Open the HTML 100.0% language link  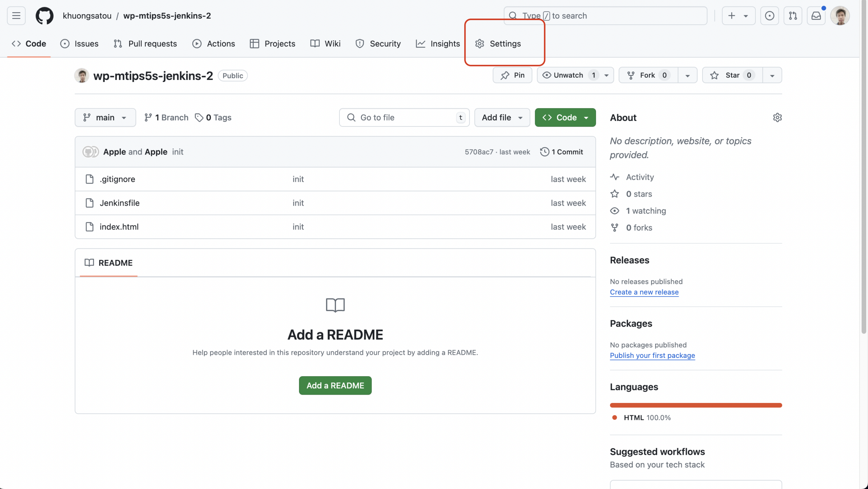(x=641, y=417)
